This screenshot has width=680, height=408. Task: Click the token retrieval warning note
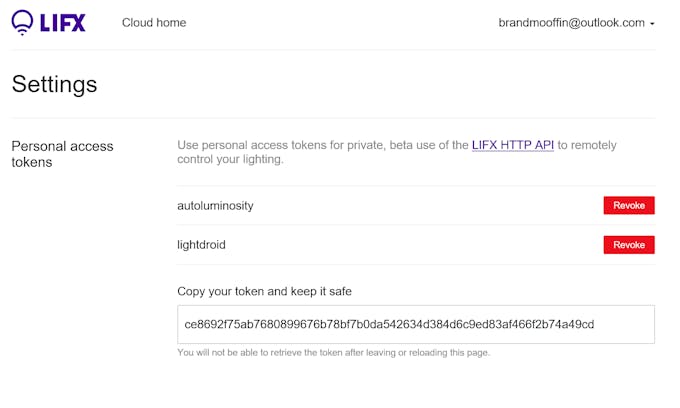(x=333, y=352)
